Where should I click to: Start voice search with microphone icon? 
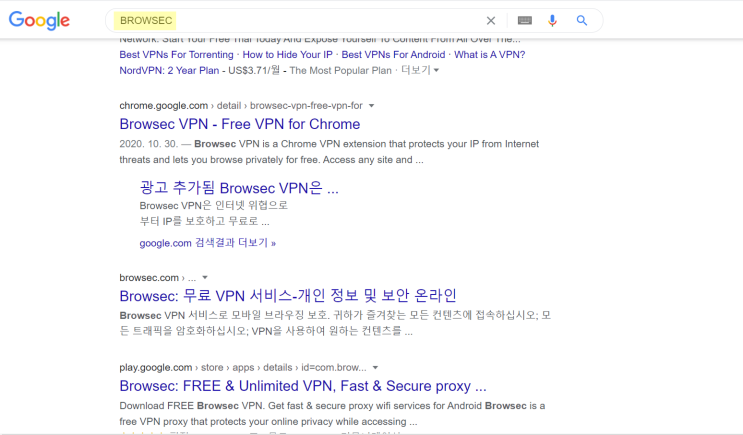coord(552,20)
